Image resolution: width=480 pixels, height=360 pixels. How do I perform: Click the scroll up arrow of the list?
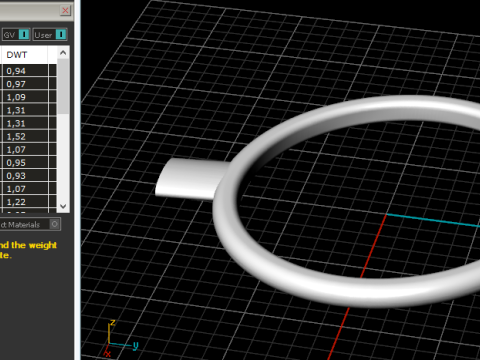coord(63,53)
